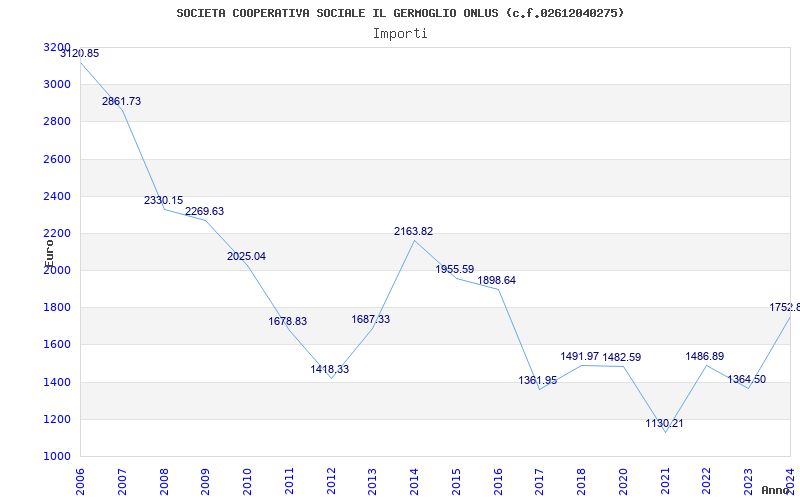The image size is (800, 500).
Task: Click year 2014 on x-axis
Action: tap(414, 482)
